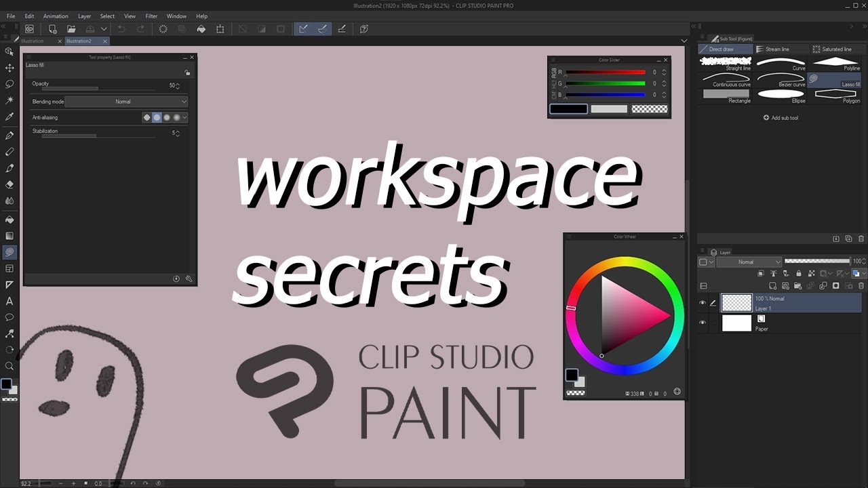868x488 pixels.
Task: Select the Operation (object) tool
Action: pyautogui.click(x=9, y=52)
